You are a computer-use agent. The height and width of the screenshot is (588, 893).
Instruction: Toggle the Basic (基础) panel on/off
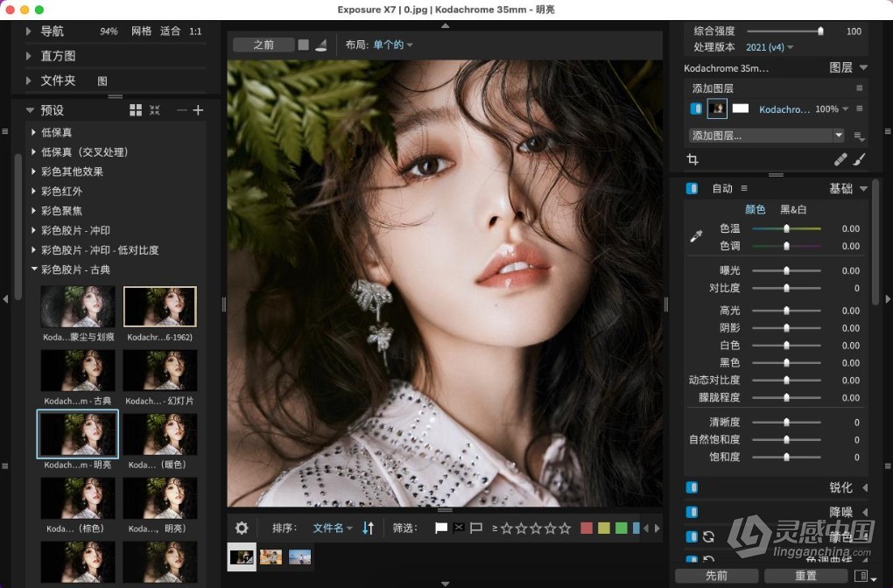[x=692, y=189]
